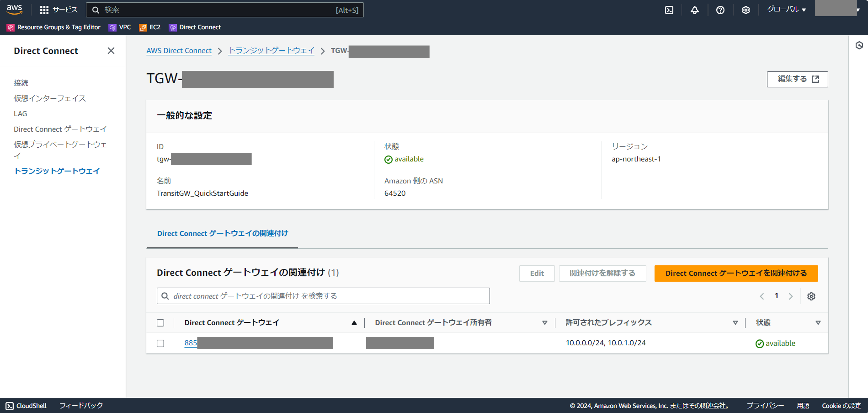Image resolution: width=868 pixels, height=413 pixels.
Task: Go to the previous page arrow
Action: point(762,296)
